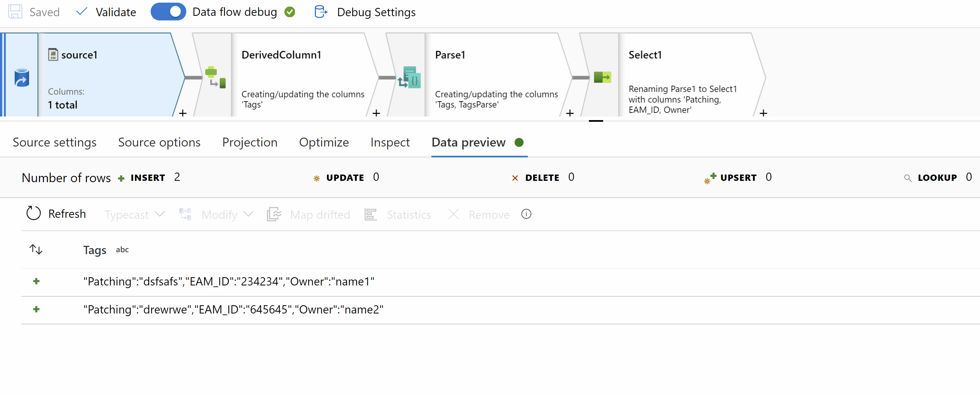This screenshot has height=395, width=980.
Task: Add transformation after source1 with plus
Action: coord(183,113)
